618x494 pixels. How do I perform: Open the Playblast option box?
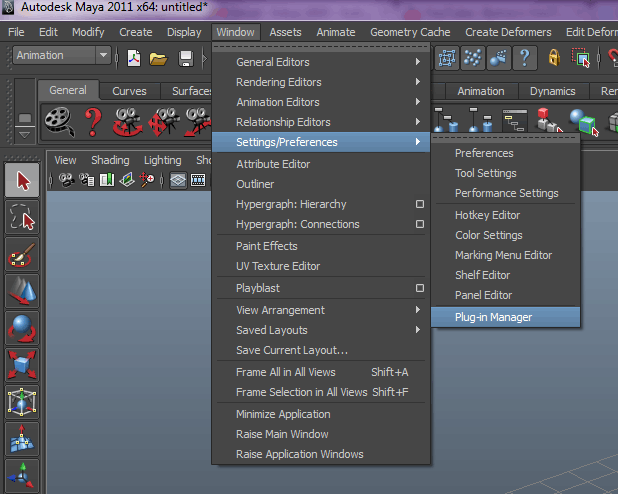[x=420, y=288]
